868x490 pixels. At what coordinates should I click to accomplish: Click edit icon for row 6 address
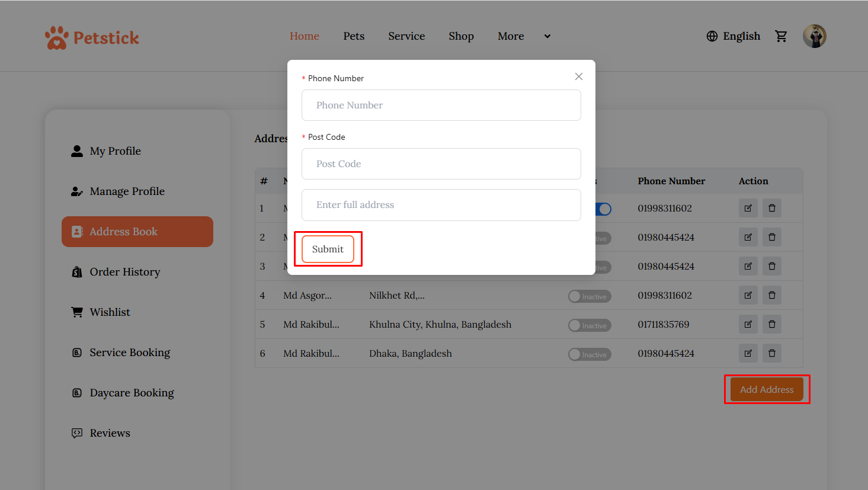(x=748, y=353)
